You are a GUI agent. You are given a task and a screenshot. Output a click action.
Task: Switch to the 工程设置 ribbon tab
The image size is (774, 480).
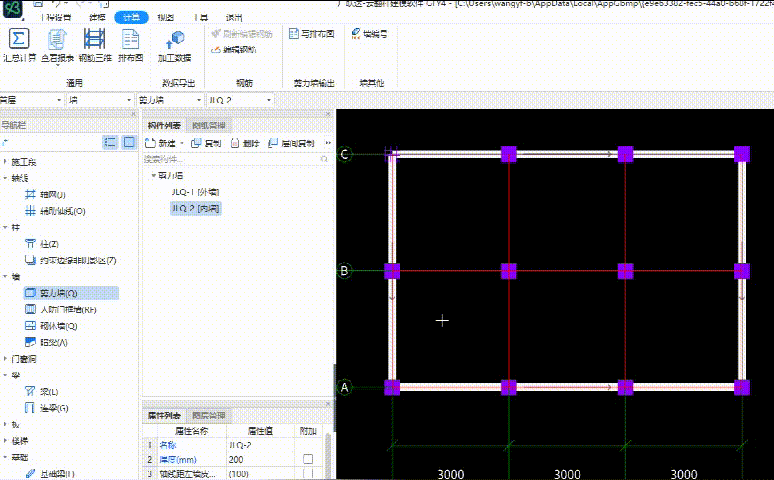[x=56, y=17]
